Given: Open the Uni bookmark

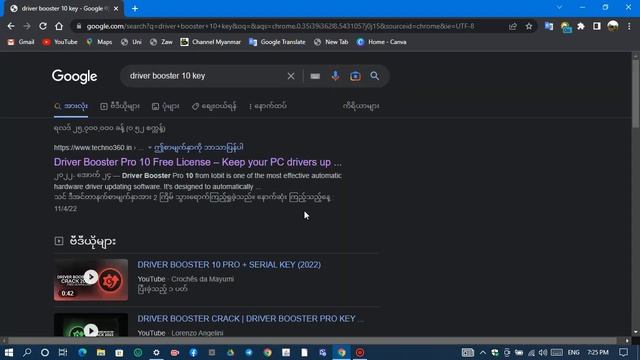Looking at the screenshot, I should point(131,42).
